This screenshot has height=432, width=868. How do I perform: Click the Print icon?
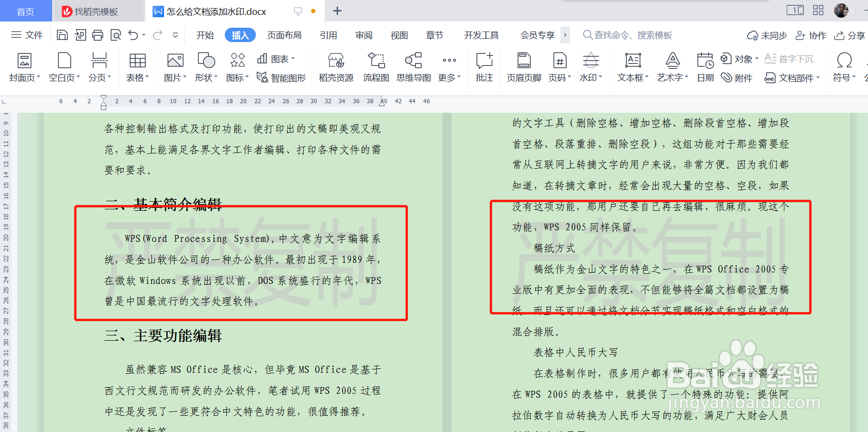[x=98, y=35]
